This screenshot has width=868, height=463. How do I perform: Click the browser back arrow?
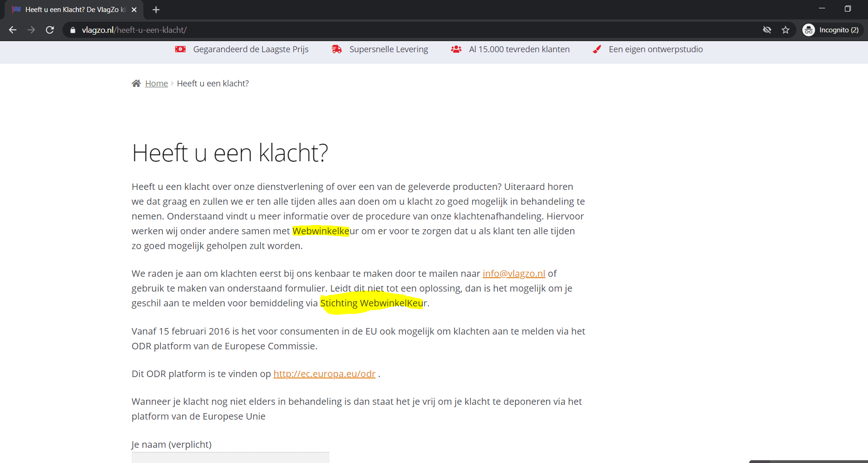point(13,30)
